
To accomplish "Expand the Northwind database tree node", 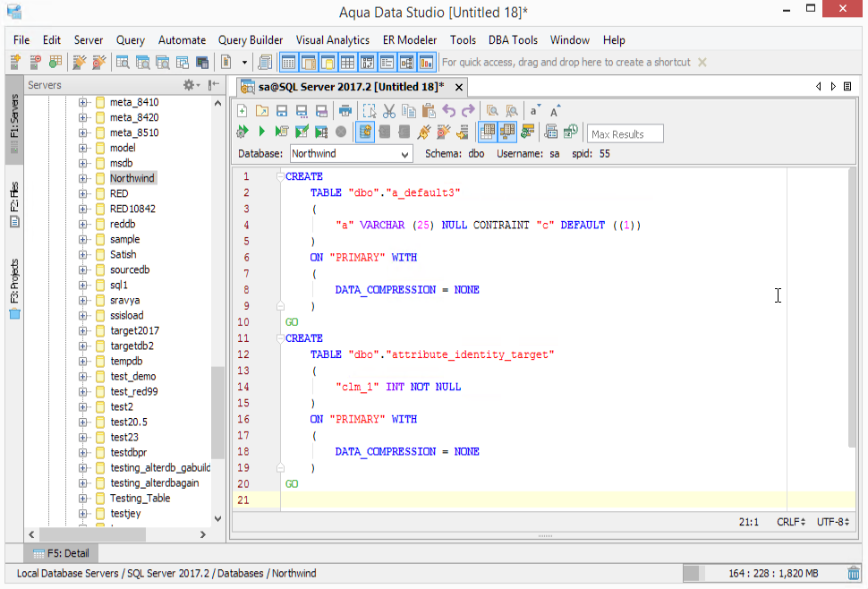I will (83, 178).
